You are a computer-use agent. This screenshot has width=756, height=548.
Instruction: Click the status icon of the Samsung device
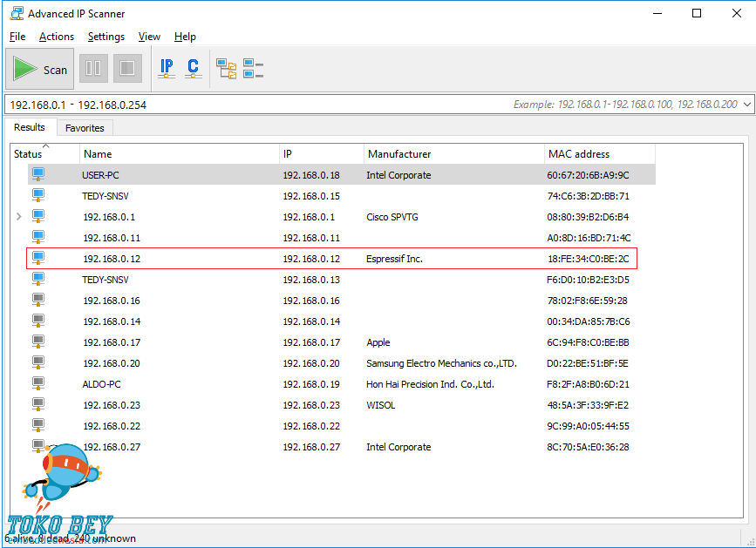click(x=38, y=362)
